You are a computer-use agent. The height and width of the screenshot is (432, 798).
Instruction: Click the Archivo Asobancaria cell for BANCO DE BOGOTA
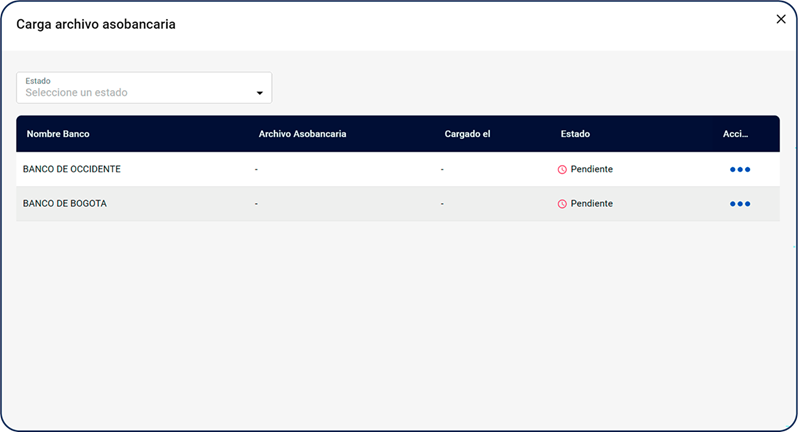click(257, 204)
